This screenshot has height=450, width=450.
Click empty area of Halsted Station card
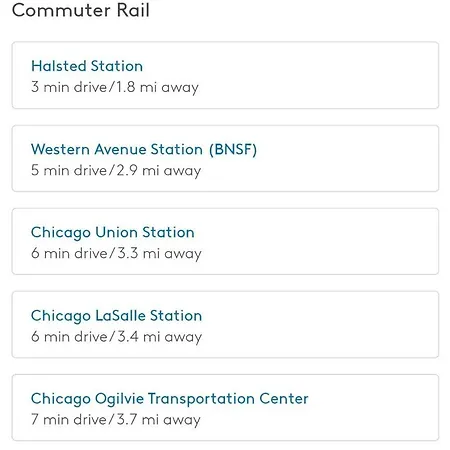(317, 75)
